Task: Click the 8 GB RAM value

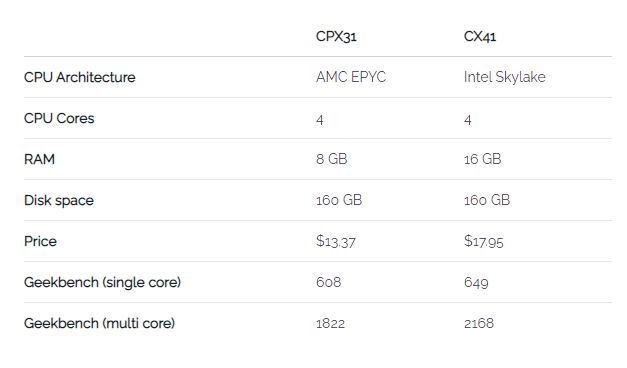Action: [331, 159]
